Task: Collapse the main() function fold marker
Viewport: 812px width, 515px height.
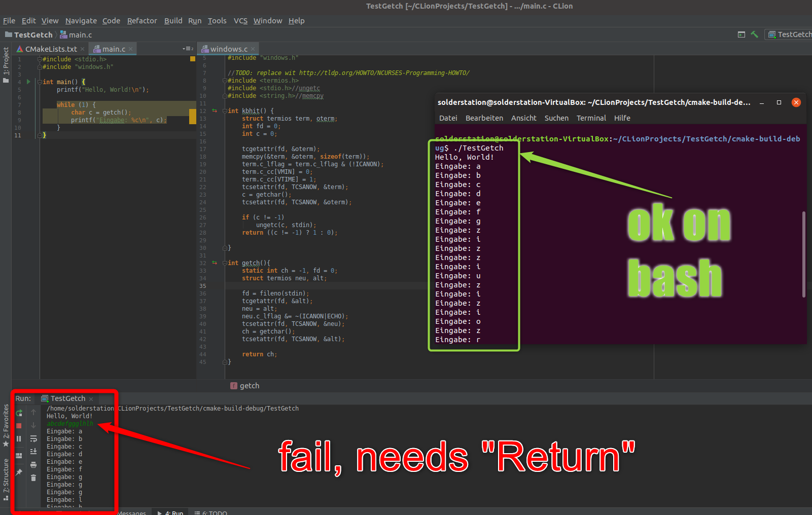Action: 40,82
